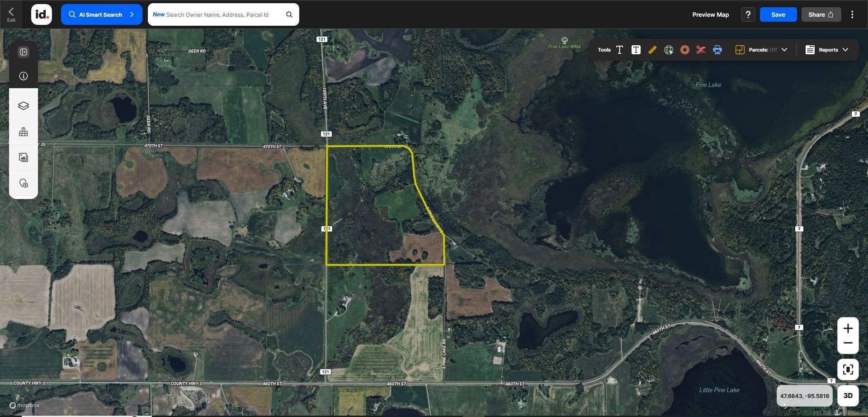This screenshot has height=417, width=868.
Task: Open Preview Map
Action: pos(710,14)
